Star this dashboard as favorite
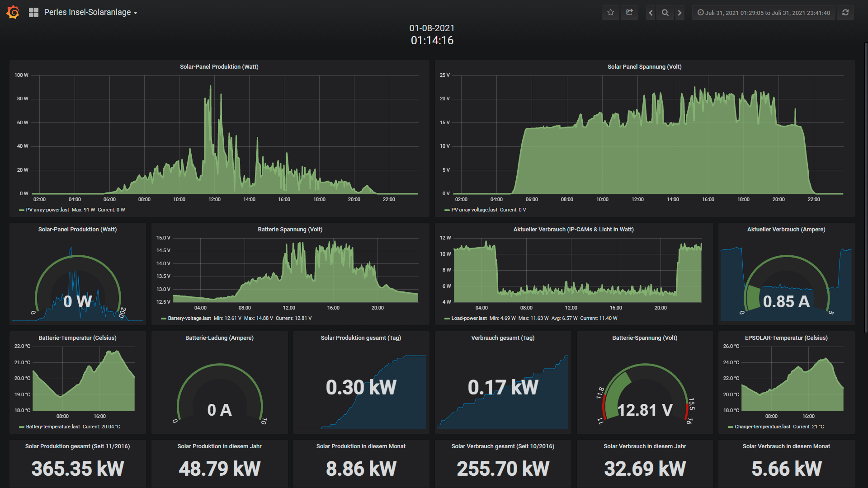 tap(610, 13)
